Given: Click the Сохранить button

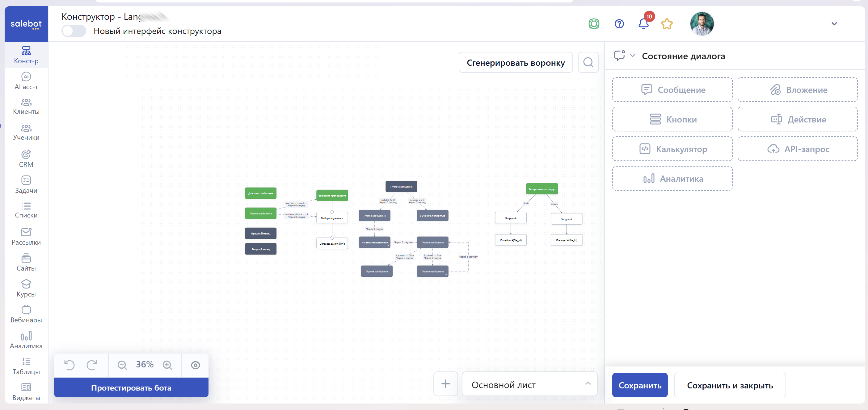Looking at the screenshot, I should pos(639,385).
